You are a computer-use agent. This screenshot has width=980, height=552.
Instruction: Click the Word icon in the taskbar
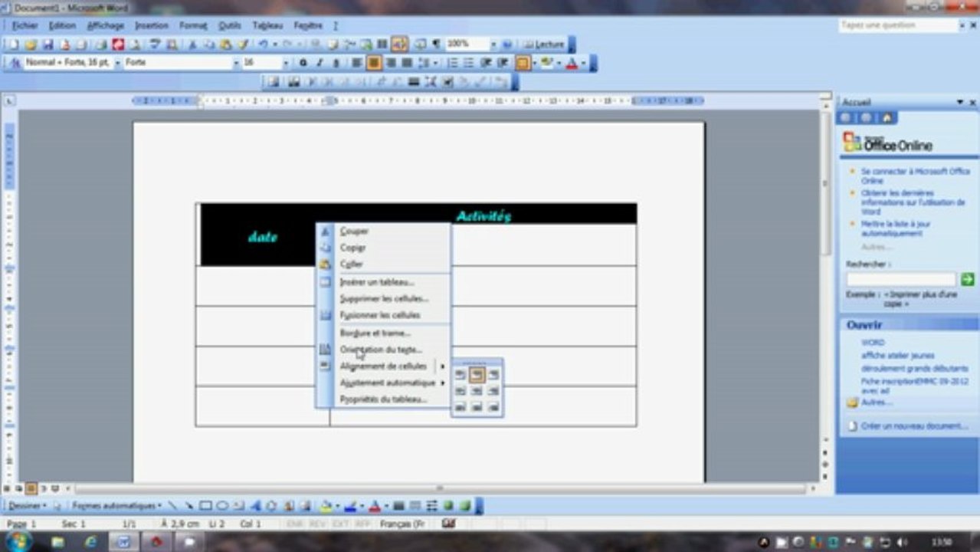click(123, 542)
